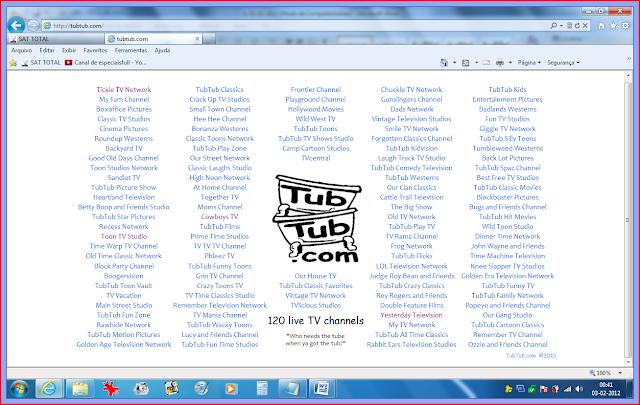The image size is (640, 405).
Task: Open the red splat app on taskbar
Action: [x=110, y=389]
